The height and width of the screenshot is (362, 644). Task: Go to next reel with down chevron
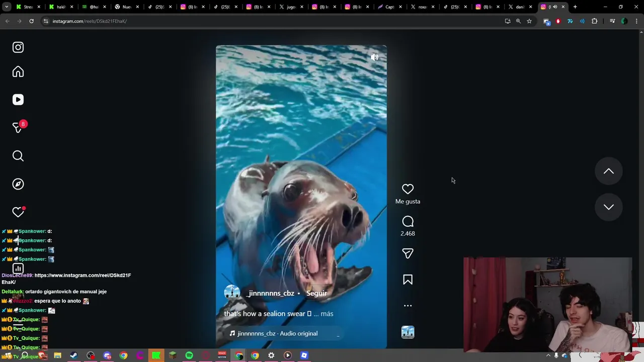coord(608,207)
